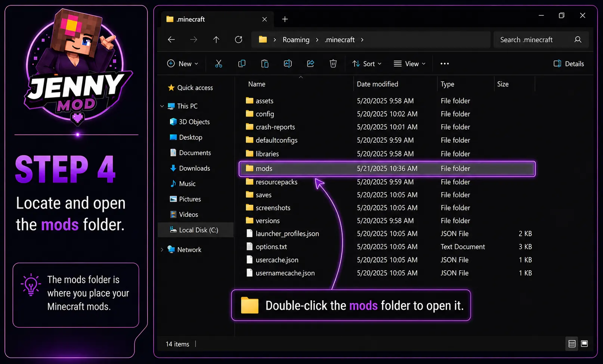Select 3D Objects in the sidebar
This screenshot has width=603, height=364.
(190, 122)
